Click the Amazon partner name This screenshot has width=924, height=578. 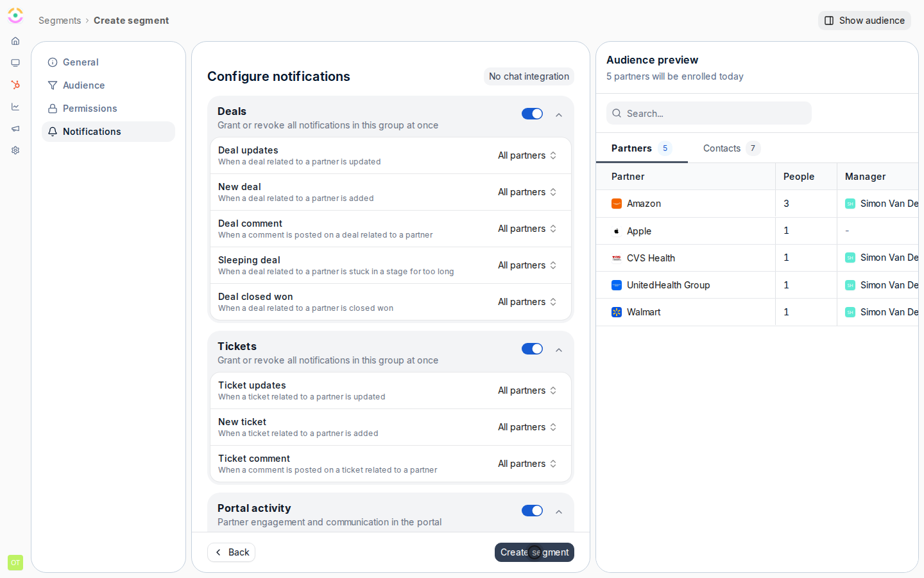[x=644, y=204]
